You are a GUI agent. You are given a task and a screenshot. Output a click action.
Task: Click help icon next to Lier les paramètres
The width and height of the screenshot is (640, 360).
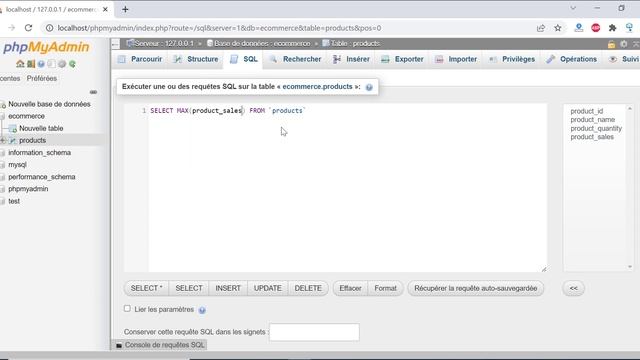[202, 310]
